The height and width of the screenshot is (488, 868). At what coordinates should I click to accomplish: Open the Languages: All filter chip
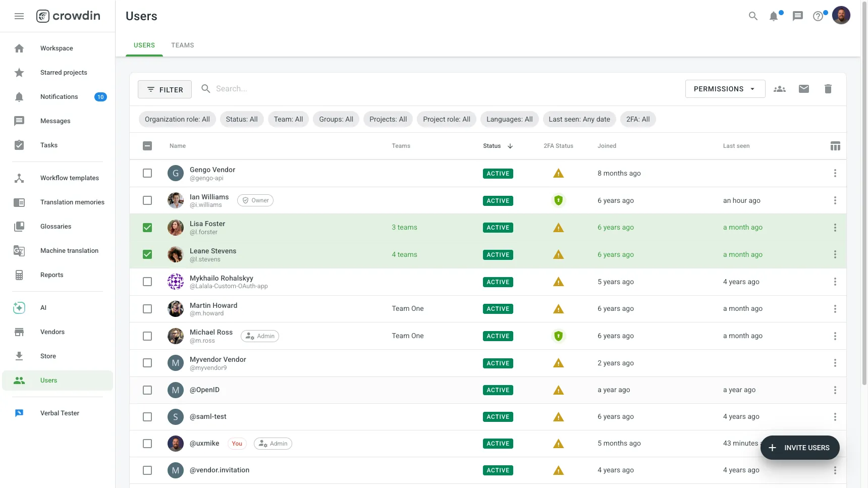[x=509, y=120]
